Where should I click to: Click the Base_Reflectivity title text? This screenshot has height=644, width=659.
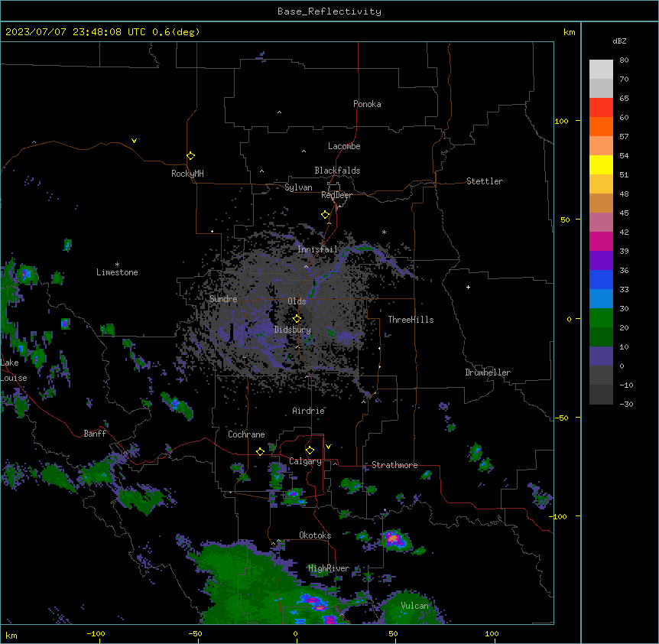pyautogui.click(x=329, y=11)
